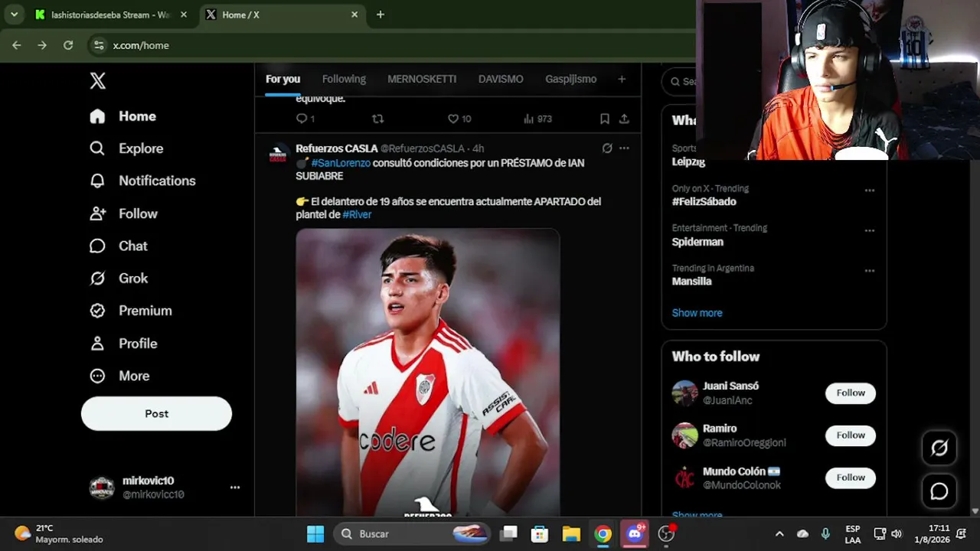Open the Mansilla trending topic
This screenshot has height=551, width=980.
tap(691, 282)
